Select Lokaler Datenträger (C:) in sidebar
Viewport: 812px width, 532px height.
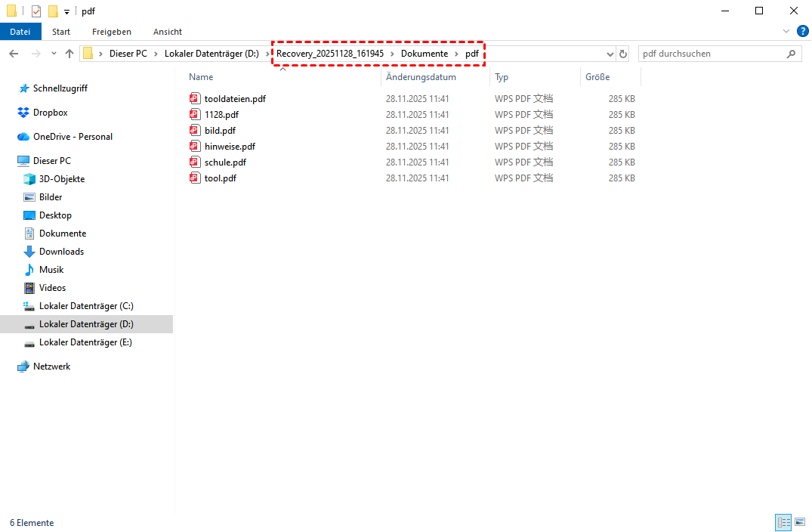[x=86, y=306]
